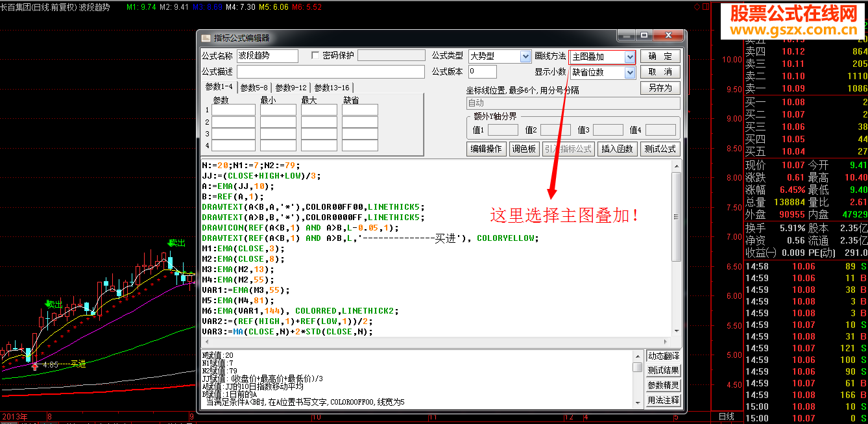Click the translation pane scrollbar thumb

pyautogui.click(x=638, y=367)
